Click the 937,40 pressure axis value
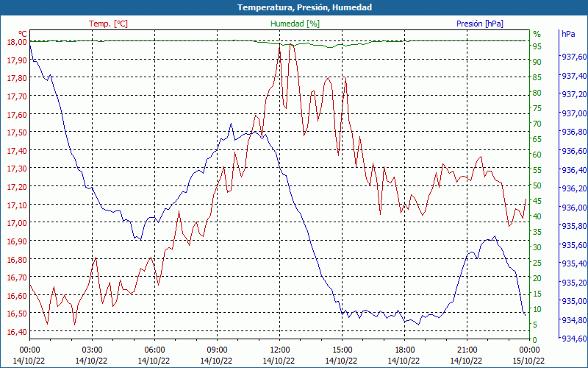This screenshot has height=368, width=588. tap(574, 76)
